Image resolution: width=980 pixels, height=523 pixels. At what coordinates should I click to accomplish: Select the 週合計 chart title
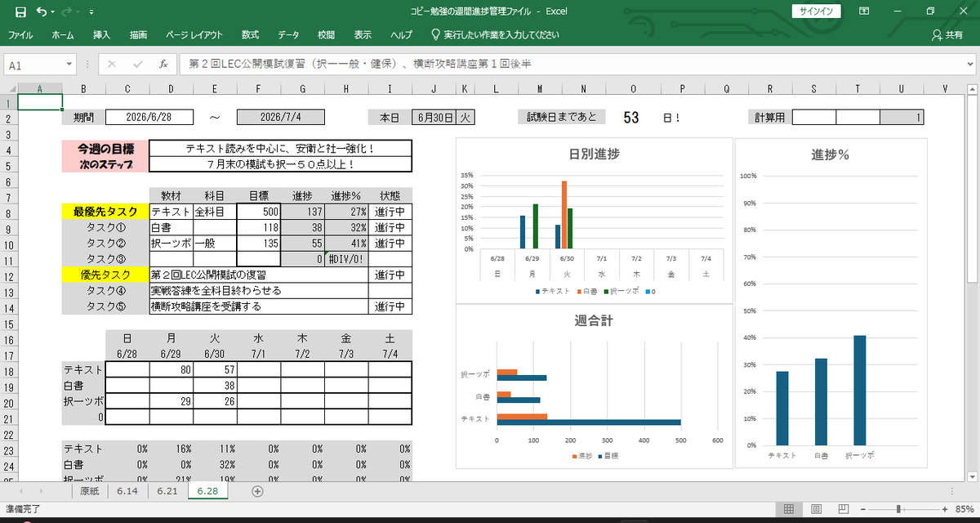594,320
